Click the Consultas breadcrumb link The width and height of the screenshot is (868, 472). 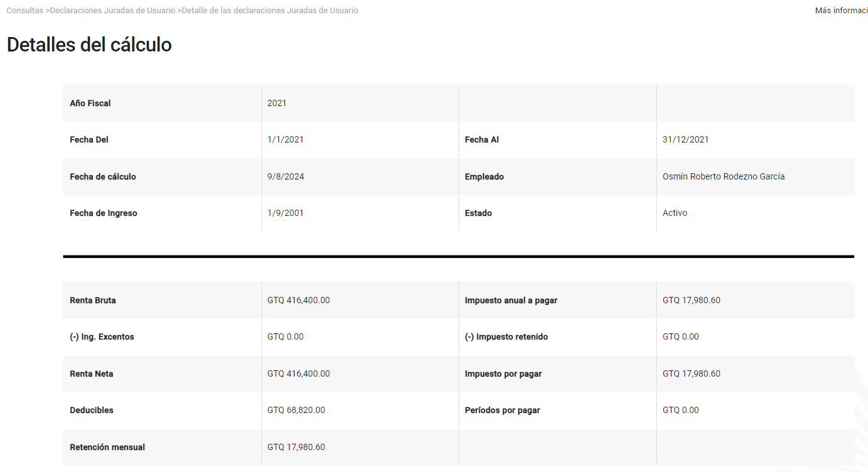[24, 11]
